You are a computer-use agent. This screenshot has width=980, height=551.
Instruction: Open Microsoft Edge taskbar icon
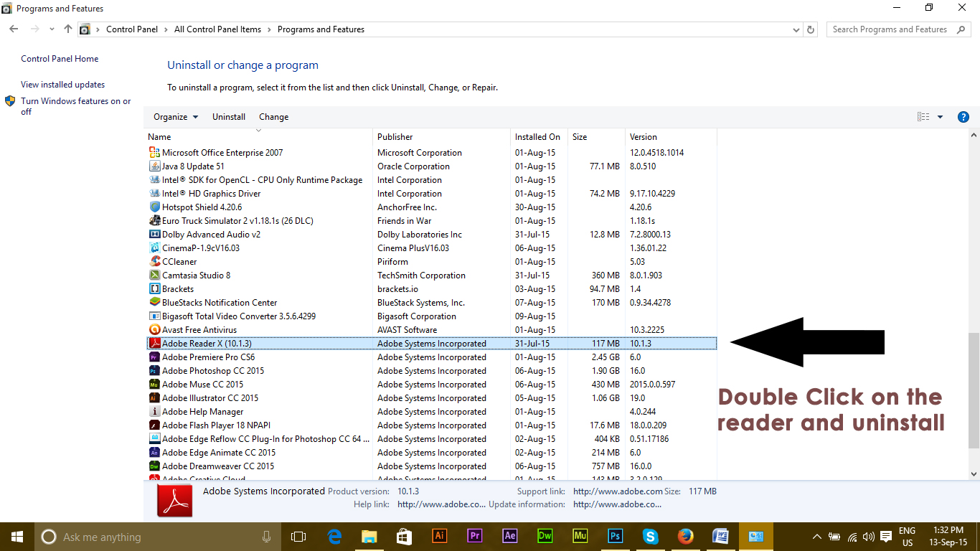(x=334, y=536)
